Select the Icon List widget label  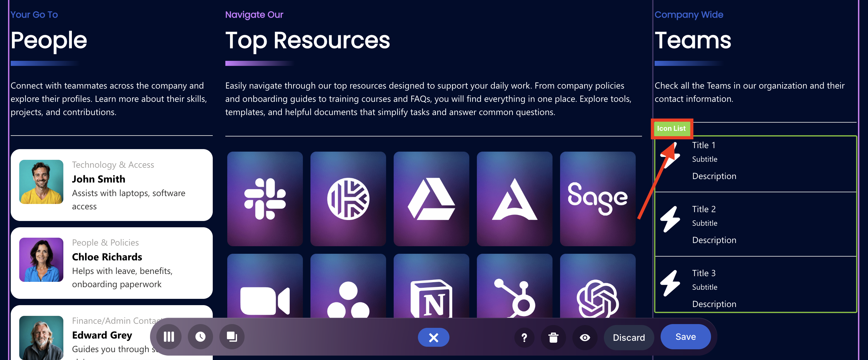point(671,128)
